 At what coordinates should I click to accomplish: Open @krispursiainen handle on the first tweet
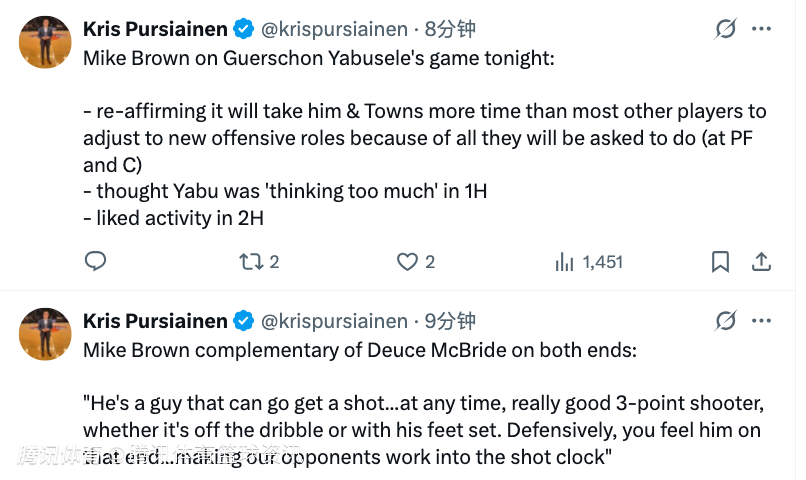334,31
